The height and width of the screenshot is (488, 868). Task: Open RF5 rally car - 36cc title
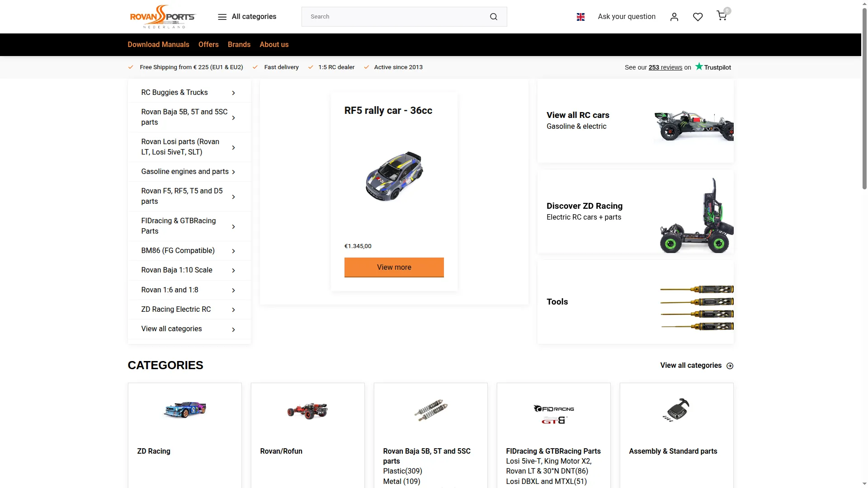388,111
